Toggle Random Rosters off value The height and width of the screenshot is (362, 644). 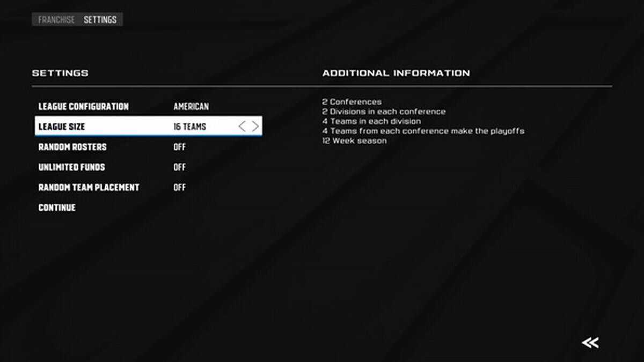point(180,147)
